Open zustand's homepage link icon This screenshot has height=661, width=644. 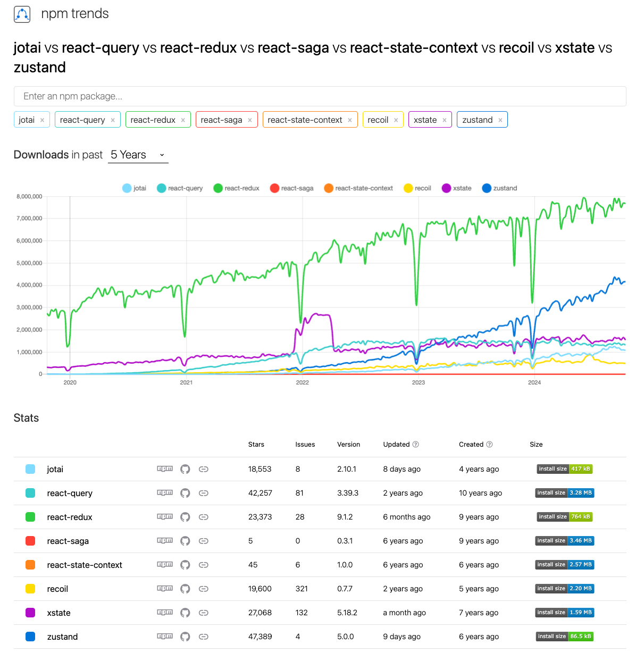coord(203,637)
